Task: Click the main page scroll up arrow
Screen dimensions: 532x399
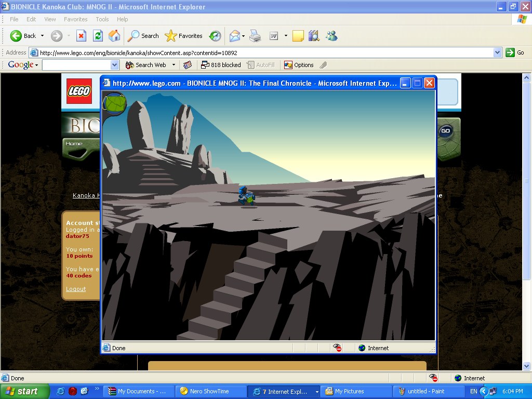Action: point(527,78)
